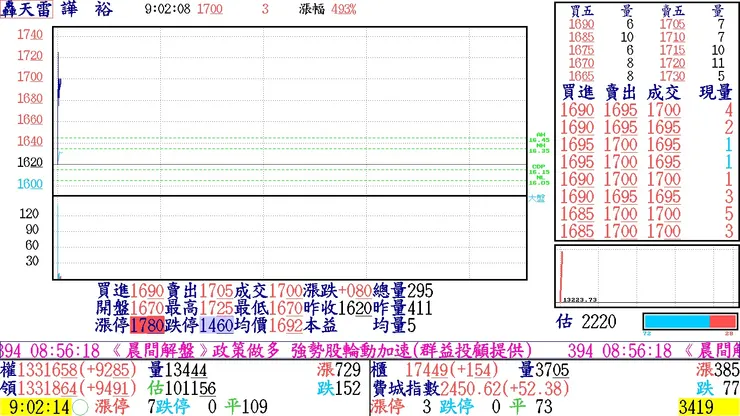This screenshot has width=740, height=416.
Task: Click the 1740 price axis label
Action: [x=30, y=34]
